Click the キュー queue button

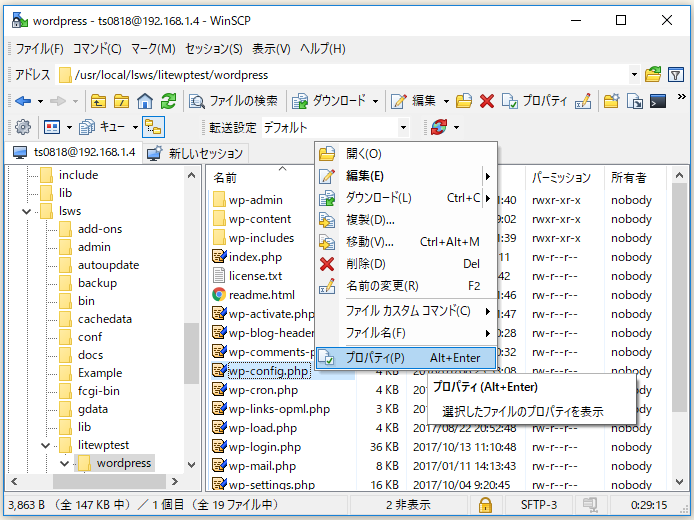click(103, 127)
